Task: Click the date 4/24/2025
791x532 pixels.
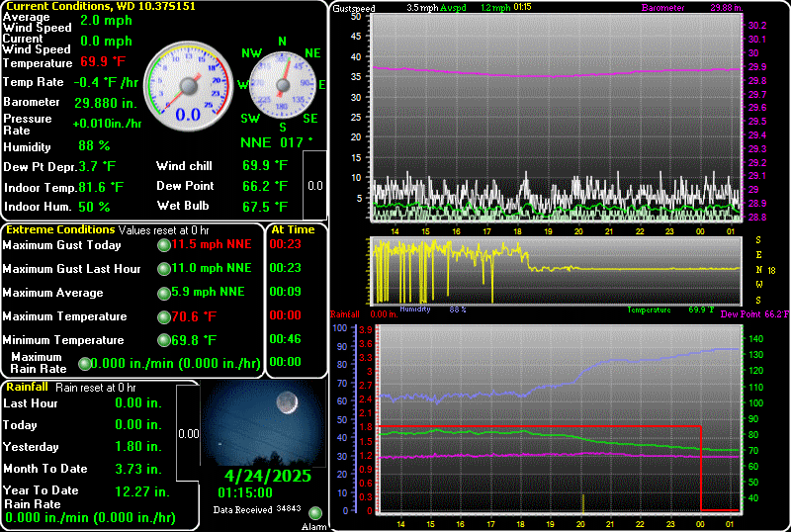Action: pos(267,476)
